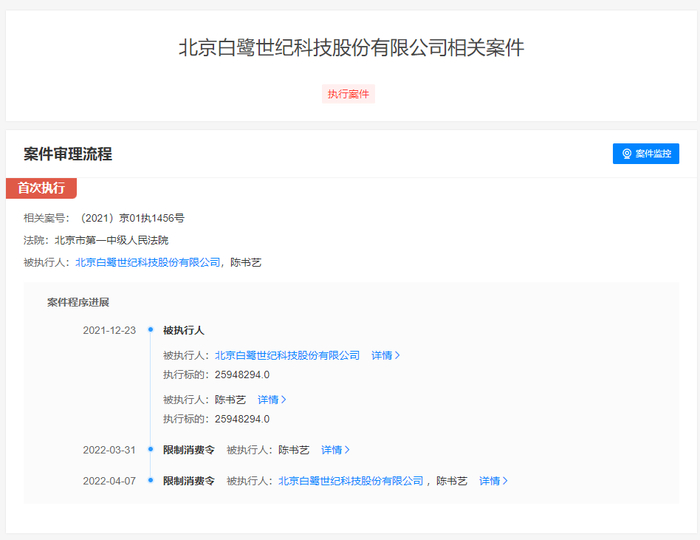Open 详情 for 2022-03-31 限制消费令
The width and height of the screenshot is (700, 540).
tap(335, 450)
